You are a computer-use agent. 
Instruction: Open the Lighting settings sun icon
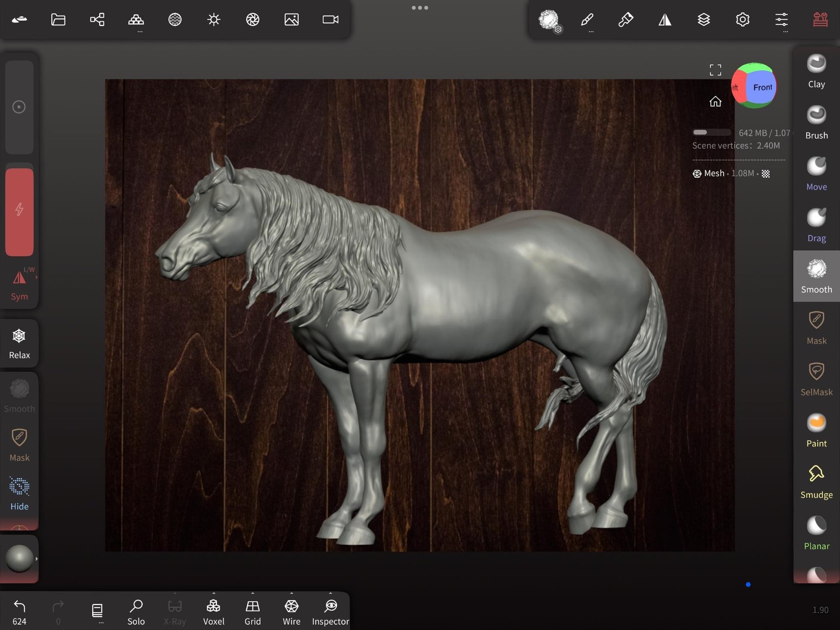214,20
